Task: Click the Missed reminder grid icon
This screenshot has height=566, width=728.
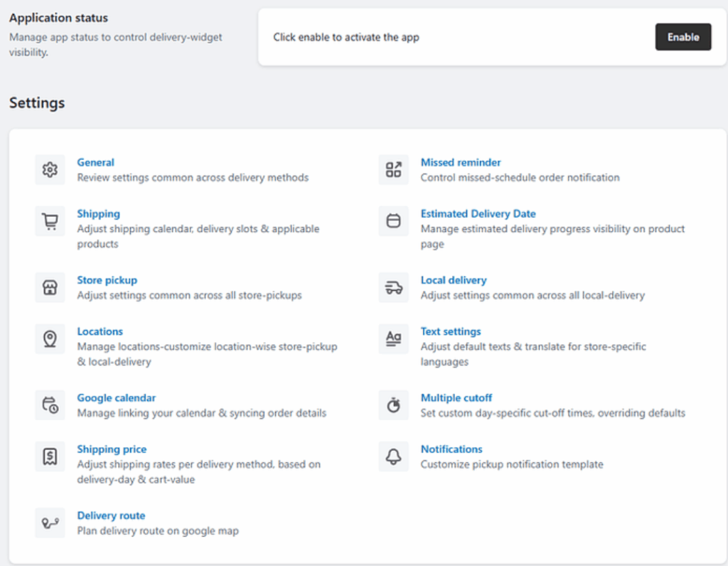Action: (393, 170)
